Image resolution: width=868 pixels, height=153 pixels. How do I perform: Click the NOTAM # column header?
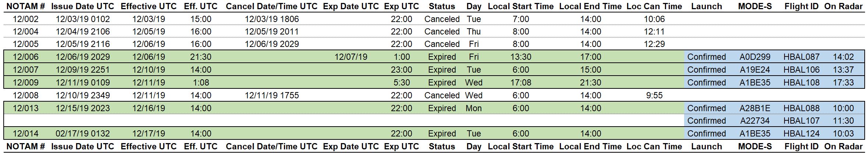pyautogui.click(x=26, y=6)
